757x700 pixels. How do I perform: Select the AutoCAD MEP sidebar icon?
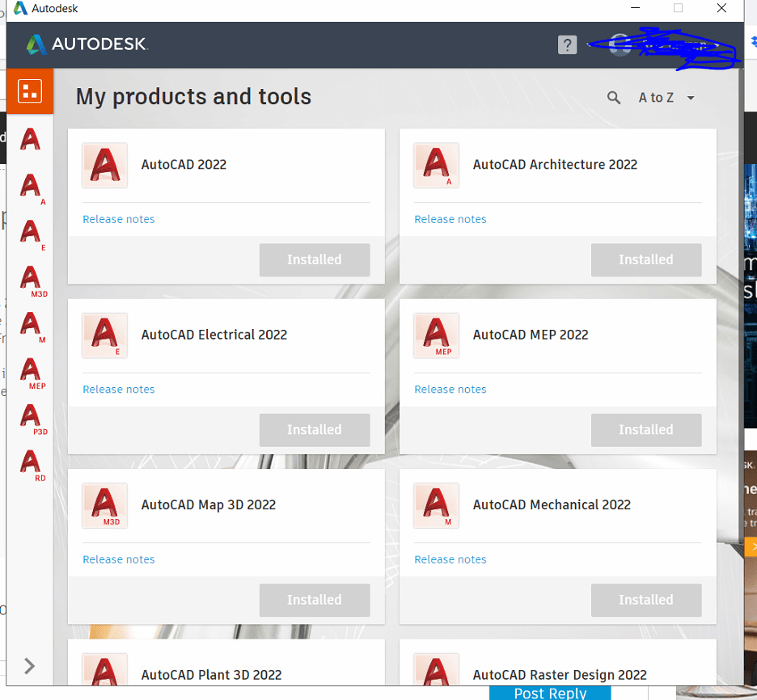33,373
